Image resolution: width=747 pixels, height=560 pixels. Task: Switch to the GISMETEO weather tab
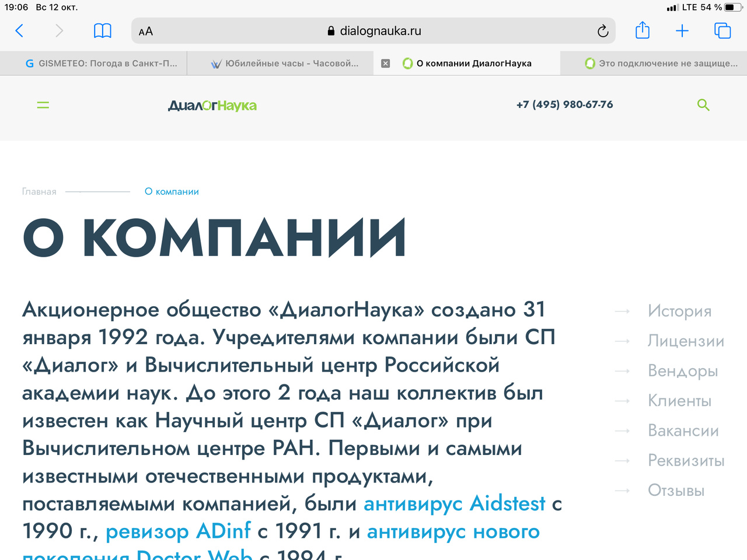click(102, 64)
